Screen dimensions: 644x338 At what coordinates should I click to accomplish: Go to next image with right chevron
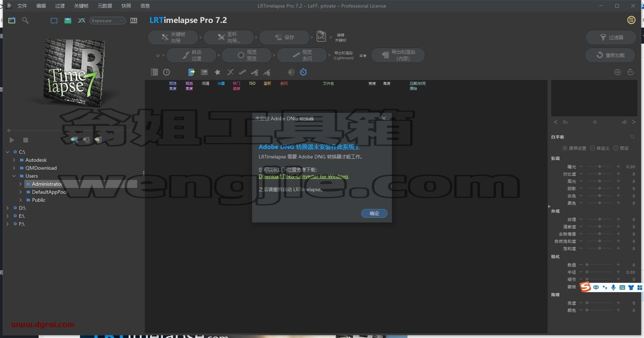click(x=633, y=122)
